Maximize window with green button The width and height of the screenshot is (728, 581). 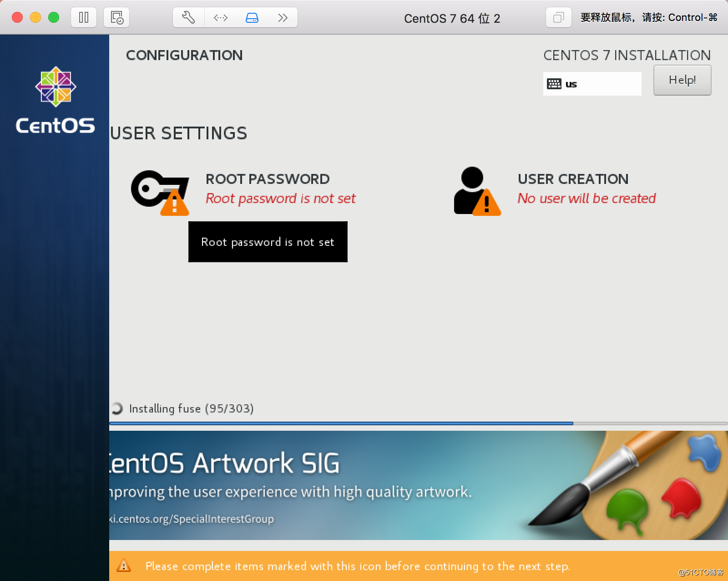click(x=54, y=17)
